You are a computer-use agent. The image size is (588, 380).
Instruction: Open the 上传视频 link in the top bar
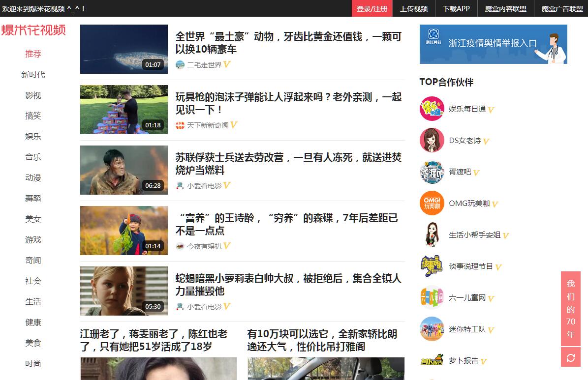(x=414, y=9)
